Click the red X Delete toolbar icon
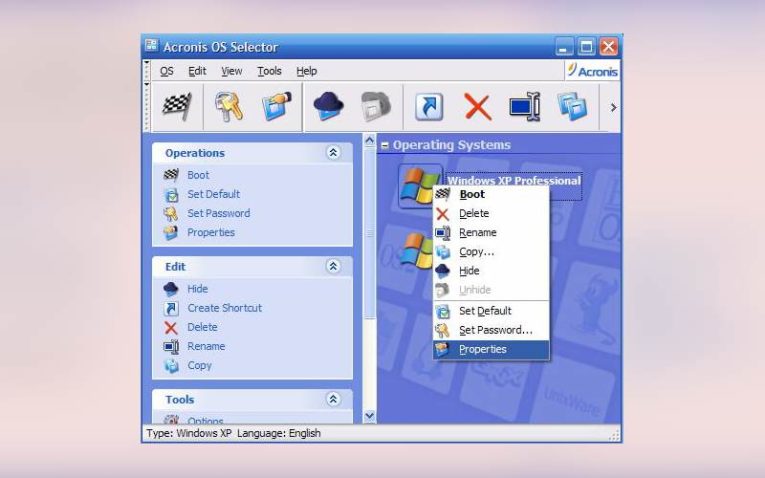 click(x=477, y=106)
